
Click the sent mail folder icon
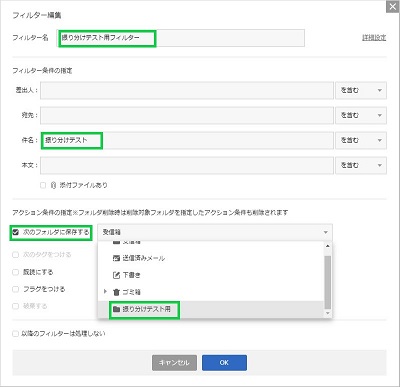click(x=116, y=258)
